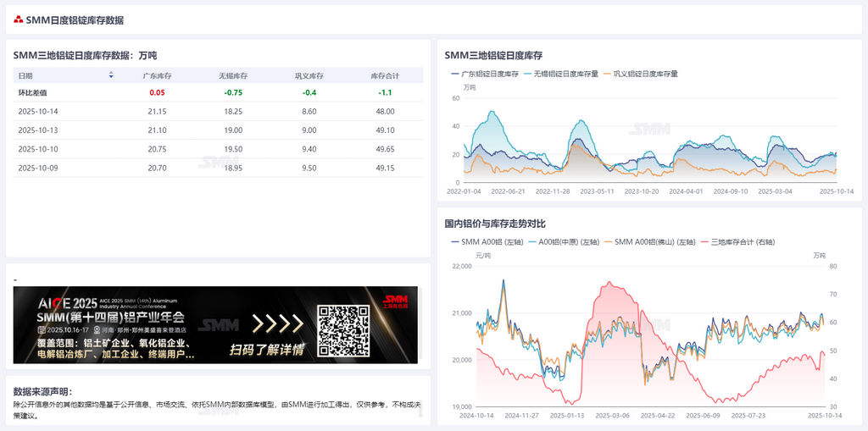Screen dimensions: 868x431
Task: Toggle 无锡铝锭日度库存量 legend series
Action: coord(560,74)
